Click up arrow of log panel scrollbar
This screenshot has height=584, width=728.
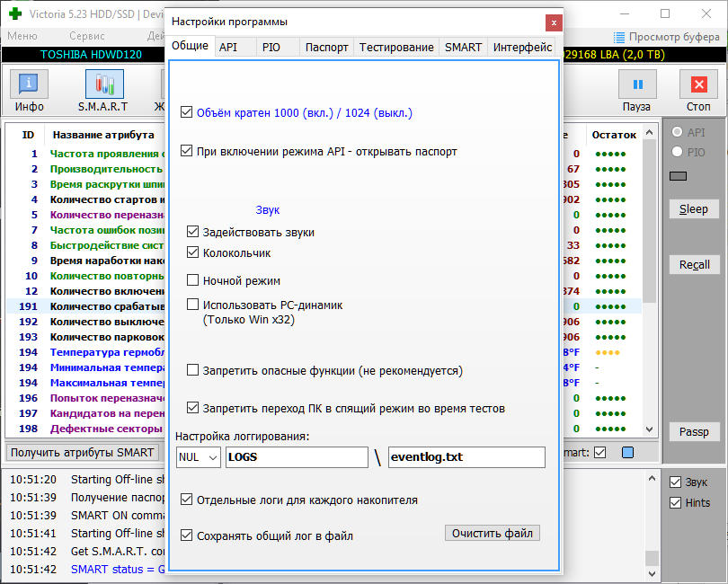point(652,478)
